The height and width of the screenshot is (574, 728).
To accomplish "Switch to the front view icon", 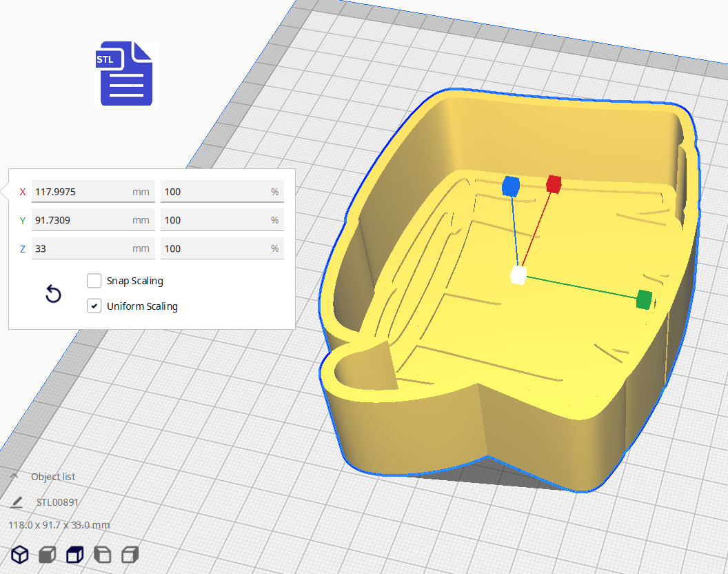I will click(47, 554).
